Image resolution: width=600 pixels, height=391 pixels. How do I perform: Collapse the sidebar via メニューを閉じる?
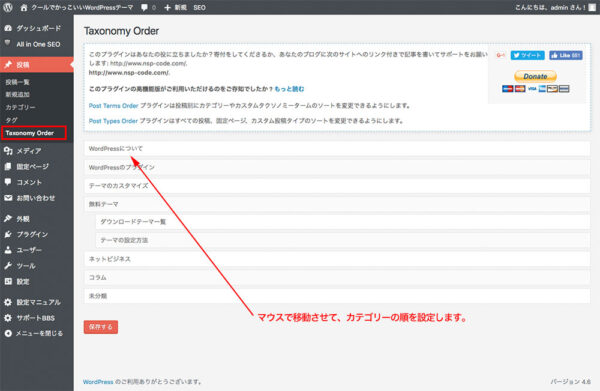34,333
